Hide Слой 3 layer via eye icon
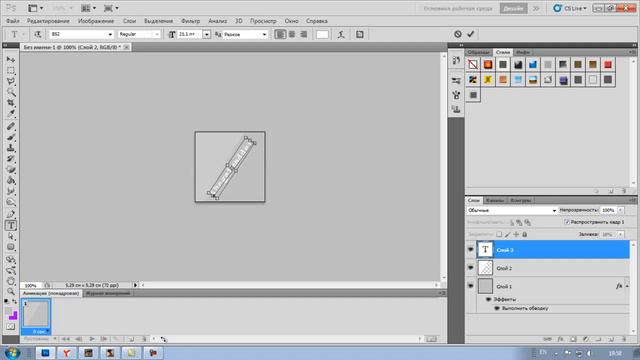Viewport: 640px width, 360px height. (471, 249)
